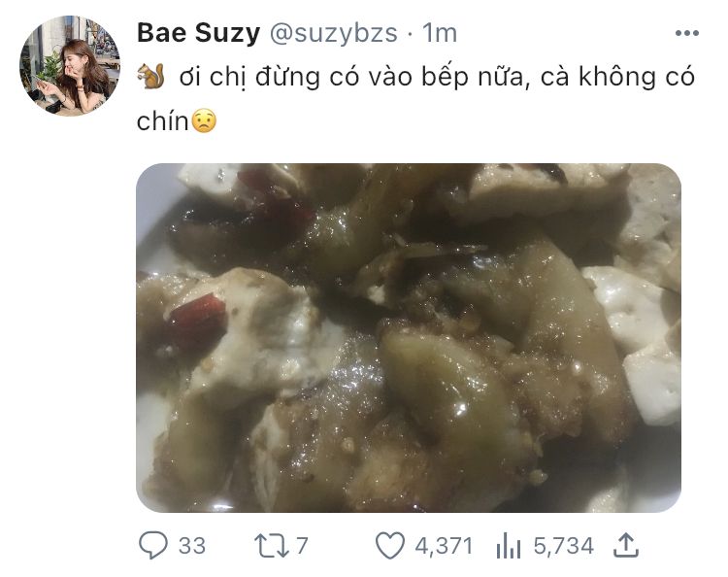Click the 4,371 likes count
This screenshot has height=577, width=728.
[x=444, y=545]
